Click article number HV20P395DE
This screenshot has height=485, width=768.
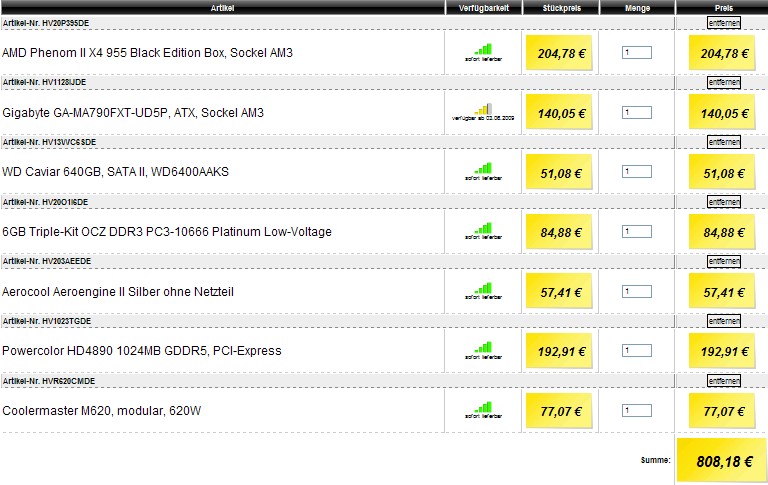pos(65,23)
